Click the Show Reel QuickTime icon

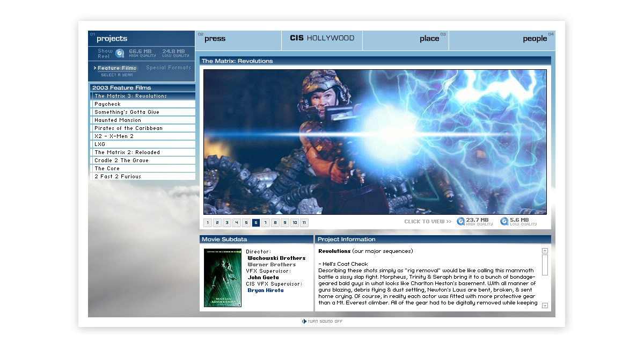pyautogui.click(x=120, y=53)
